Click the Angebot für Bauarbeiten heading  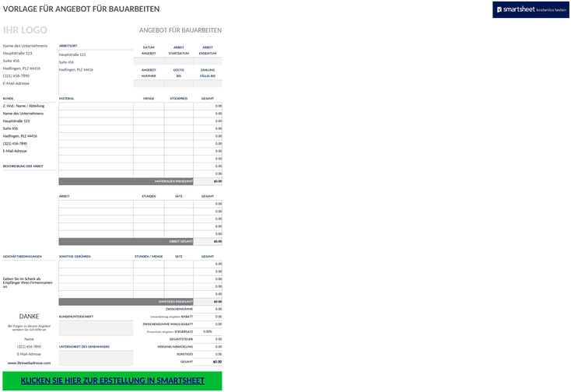[180, 30]
